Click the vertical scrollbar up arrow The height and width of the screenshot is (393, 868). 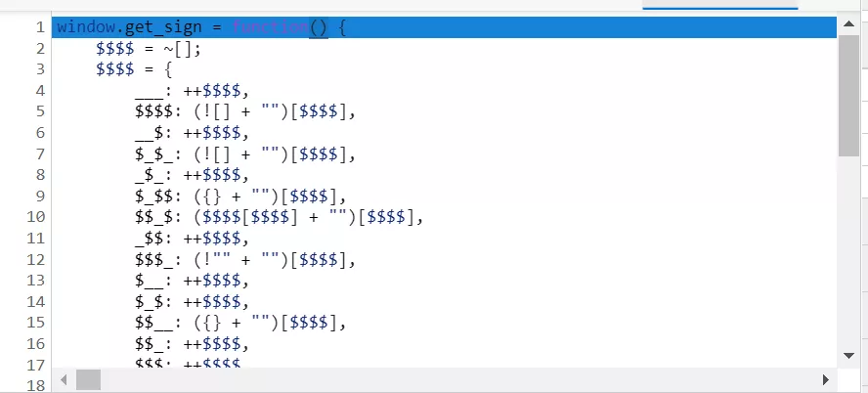click(x=847, y=26)
